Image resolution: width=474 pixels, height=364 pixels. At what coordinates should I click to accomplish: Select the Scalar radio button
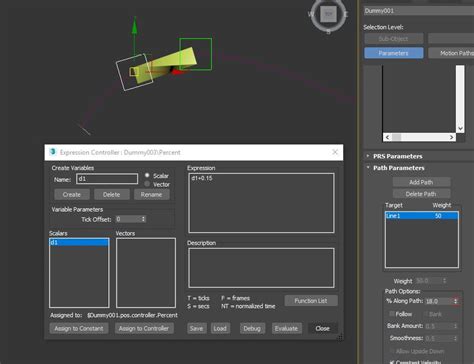click(x=147, y=175)
